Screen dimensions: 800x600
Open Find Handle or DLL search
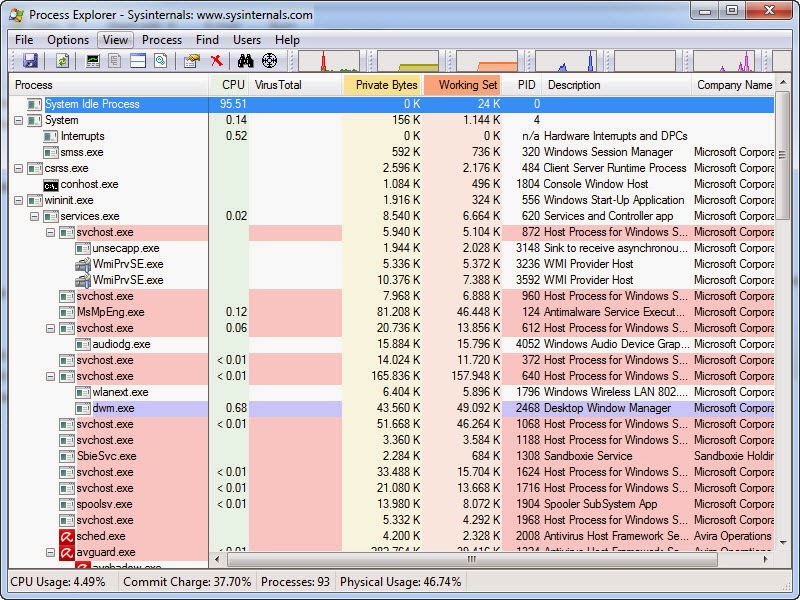[245, 59]
